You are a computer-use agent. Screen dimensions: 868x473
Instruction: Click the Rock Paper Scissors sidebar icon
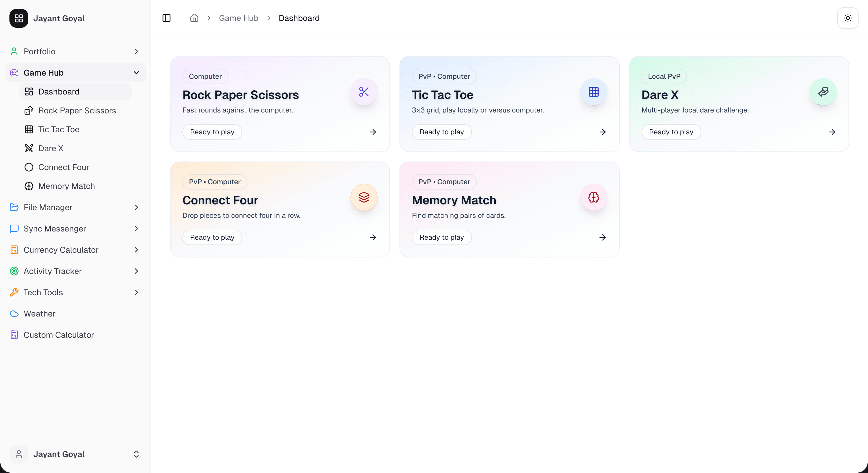pos(29,110)
